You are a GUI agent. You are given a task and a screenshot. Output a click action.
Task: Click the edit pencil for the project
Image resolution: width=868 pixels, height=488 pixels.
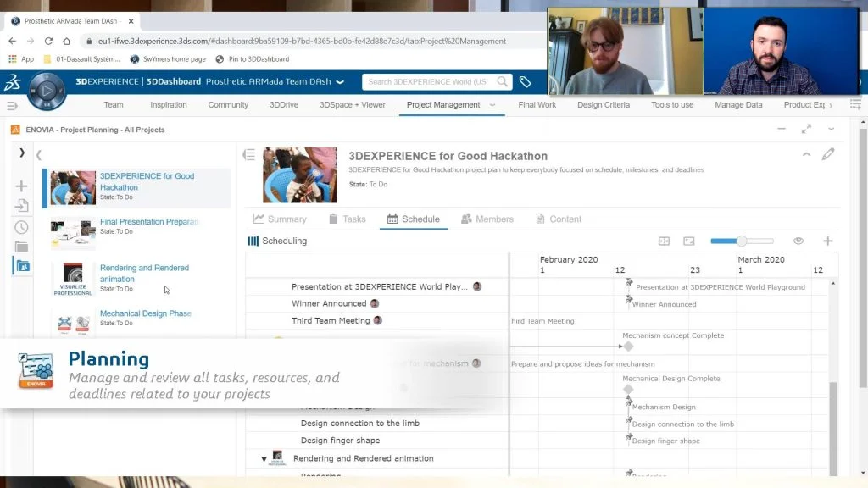[828, 154]
